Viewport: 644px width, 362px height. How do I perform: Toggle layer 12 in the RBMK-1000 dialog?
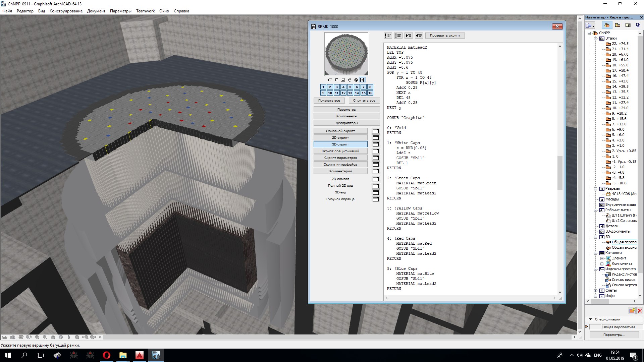343,93
